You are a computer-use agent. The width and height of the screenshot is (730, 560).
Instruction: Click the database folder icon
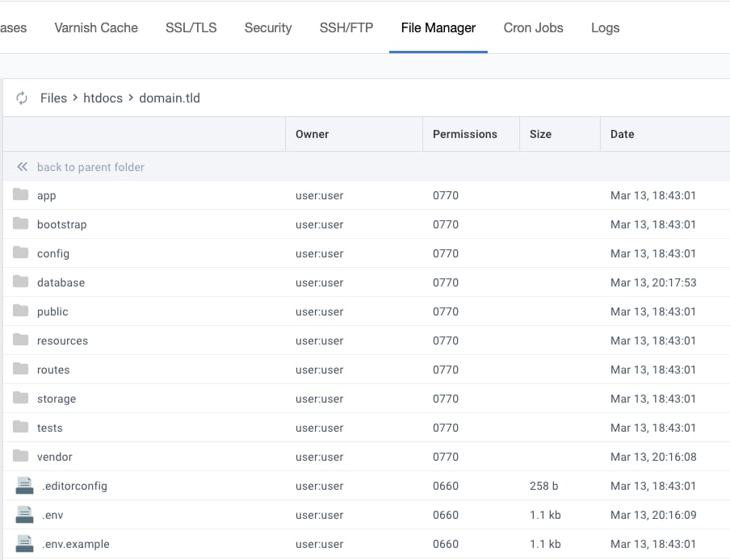coord(19,282)
